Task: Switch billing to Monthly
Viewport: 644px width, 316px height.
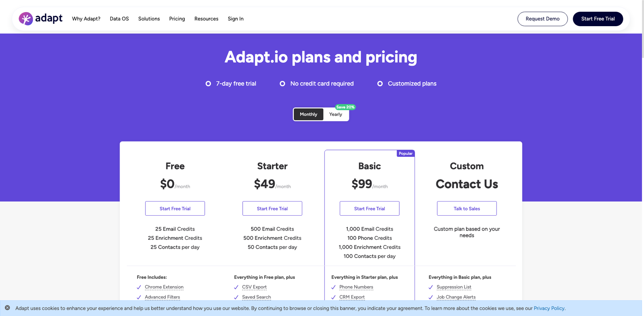Action: coord(308,114)
